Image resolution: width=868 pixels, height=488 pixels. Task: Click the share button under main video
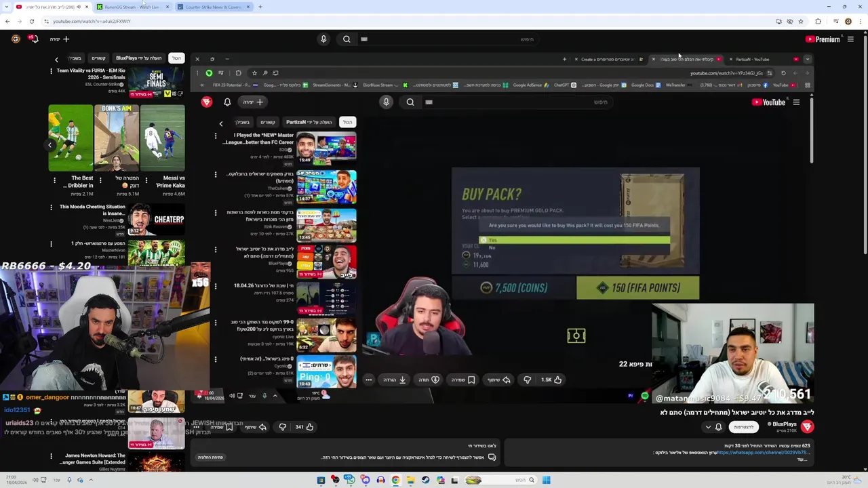[x=255, y=427]
